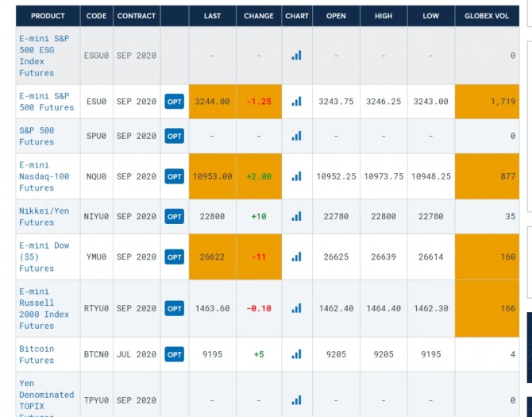Click OPT button in NIYU0 row
The height and width of the screenshot is (417, 532).
175,217
